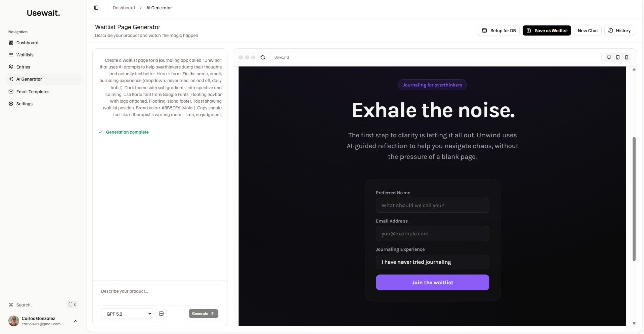Click the Setup for DB button
Image resolution: width=644 pixels, height=334 pixels.
point(499,31)
